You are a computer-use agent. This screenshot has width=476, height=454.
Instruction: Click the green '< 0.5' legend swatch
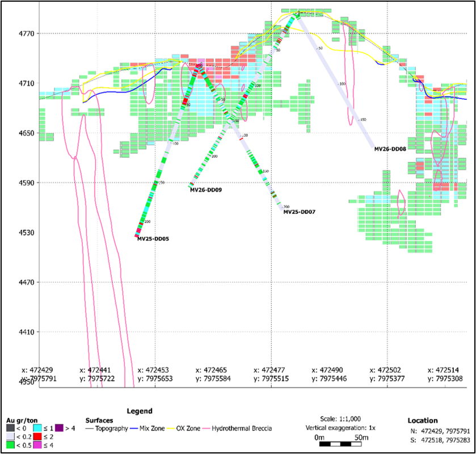click(x=11, y=445)
